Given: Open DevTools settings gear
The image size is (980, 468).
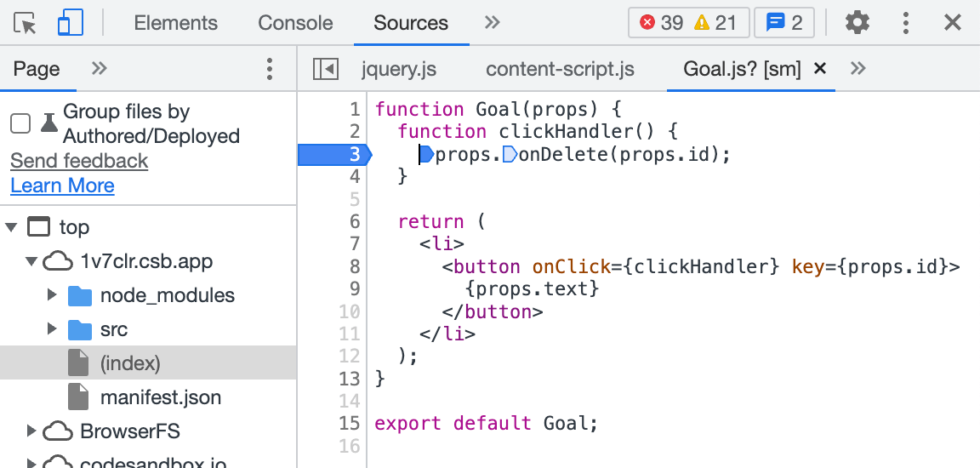Looking at the screenshot, I should [x=857, y=23].
